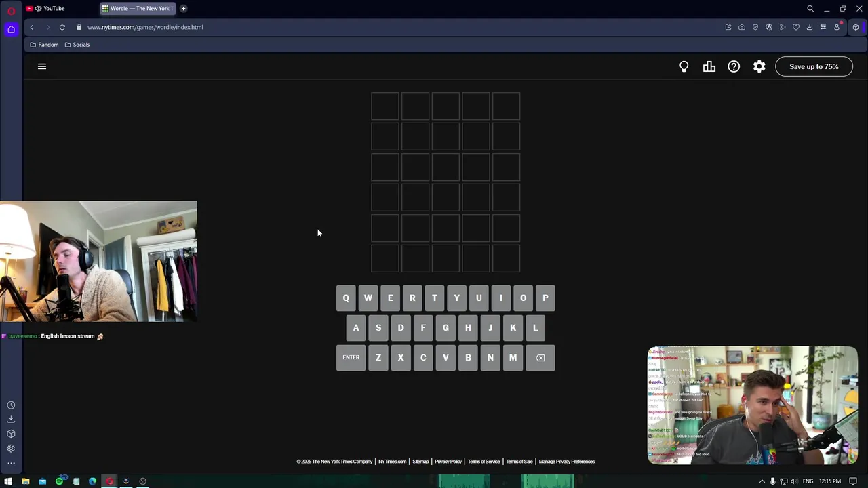This screenshot has height=488, width=868.
Task: Open the Sitemap footer link
Action: pos(420,462)
